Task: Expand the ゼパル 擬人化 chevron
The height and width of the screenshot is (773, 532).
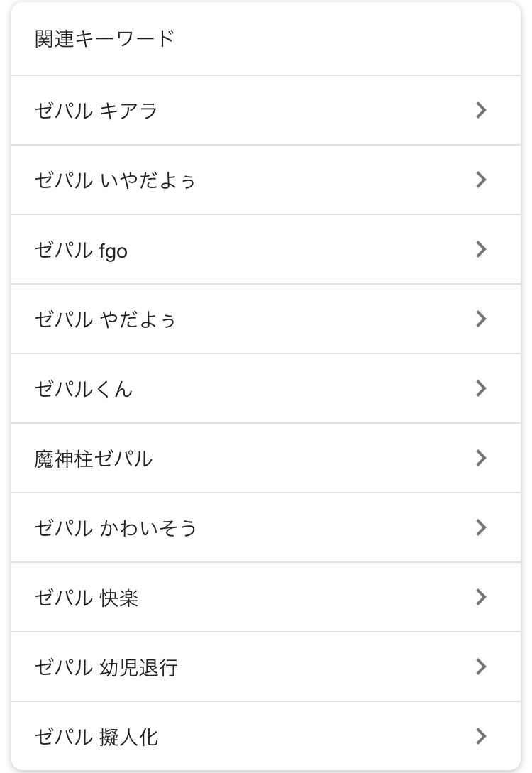Action: [x=481, y=736]
